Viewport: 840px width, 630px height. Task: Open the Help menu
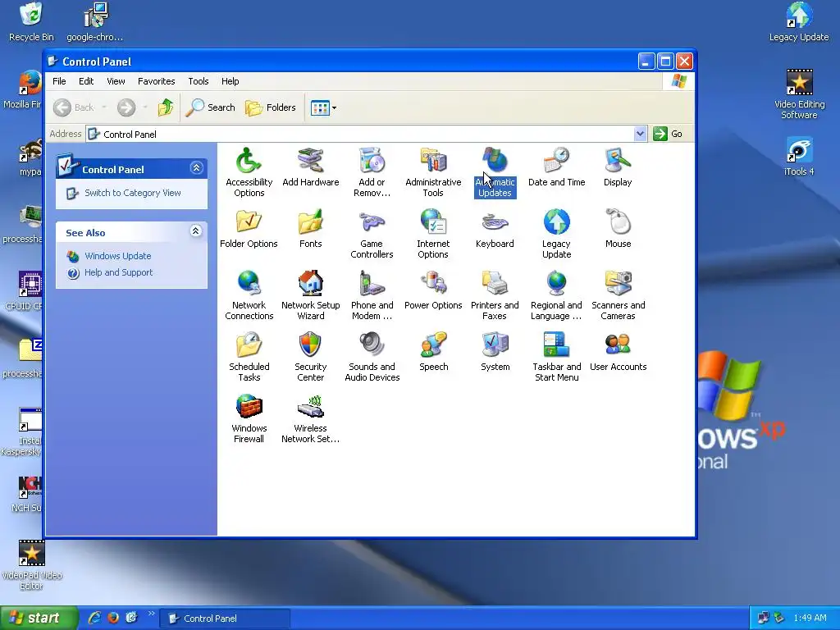[230, 81]
